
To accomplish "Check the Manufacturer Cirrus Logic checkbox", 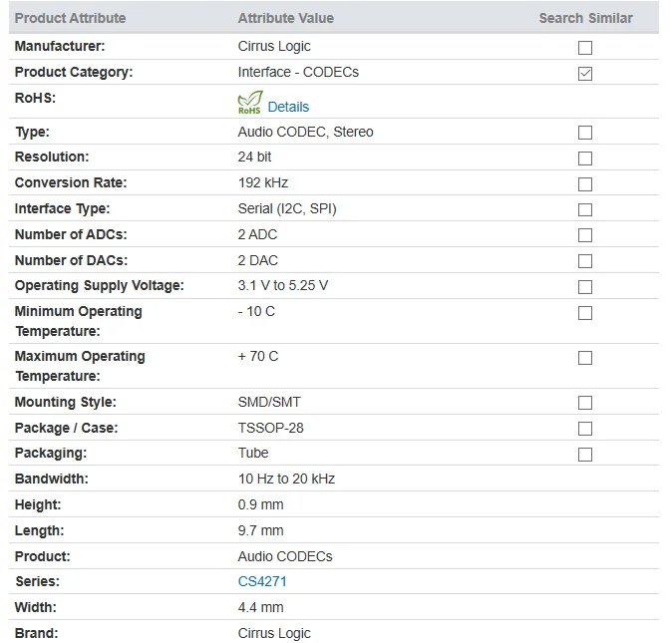I will pos(585,48).
